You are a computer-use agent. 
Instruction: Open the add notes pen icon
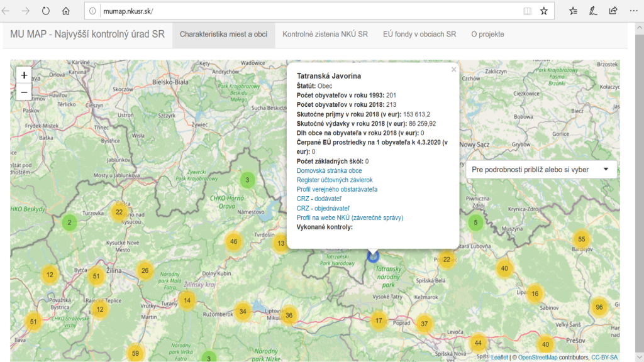click(x=593, y=11)
